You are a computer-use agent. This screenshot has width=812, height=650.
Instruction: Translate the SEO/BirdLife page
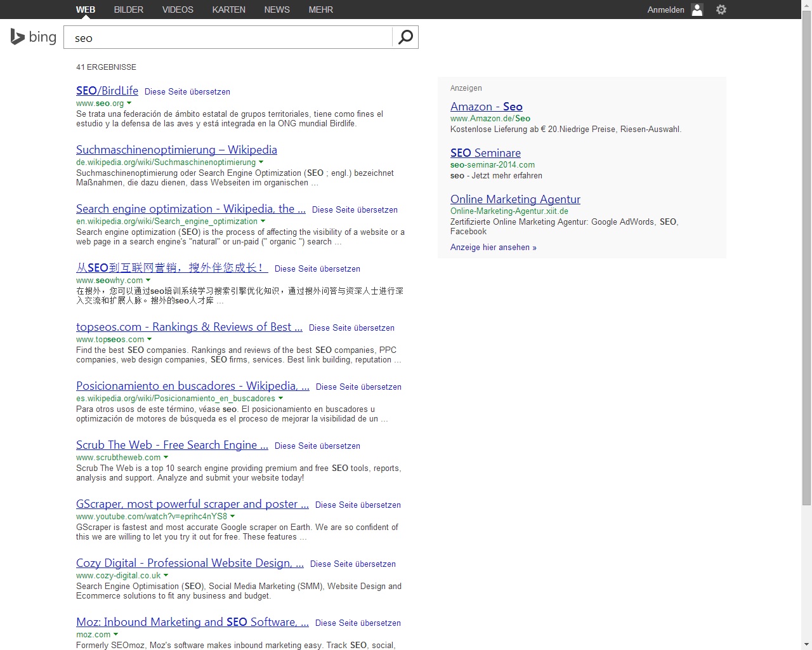(187, 91)
